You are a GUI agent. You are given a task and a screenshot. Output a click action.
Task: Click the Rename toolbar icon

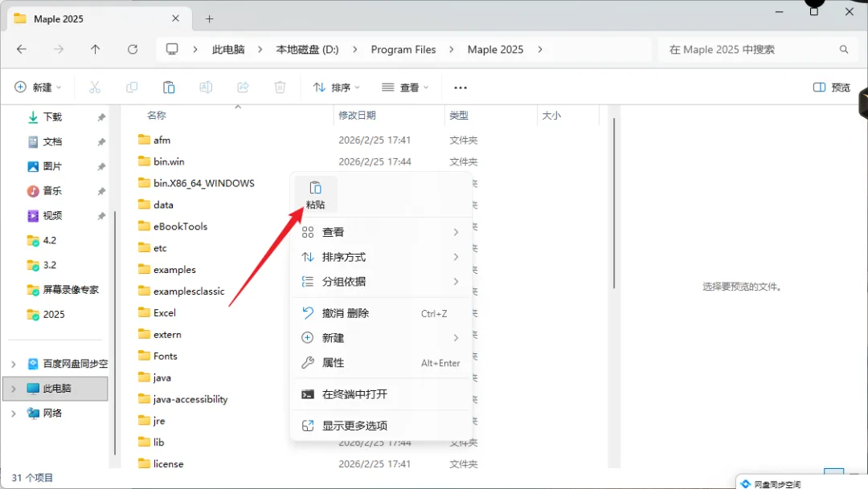(206, 88)
